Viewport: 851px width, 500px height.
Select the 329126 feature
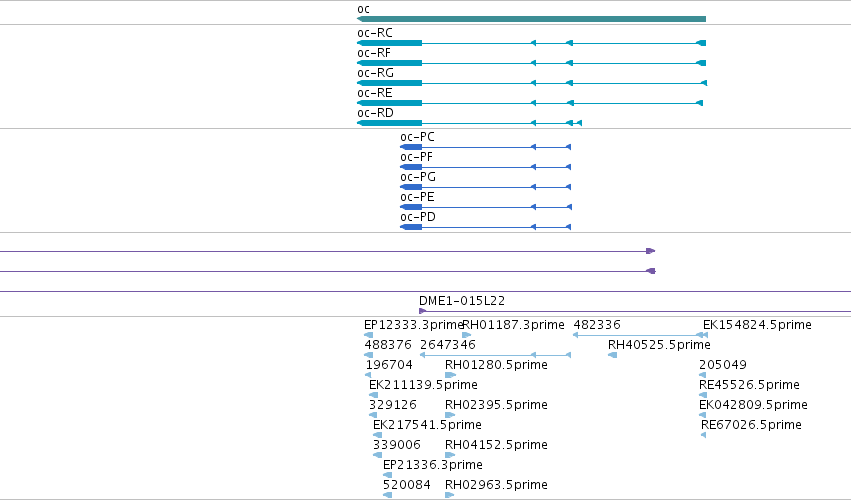pos(373,415)
